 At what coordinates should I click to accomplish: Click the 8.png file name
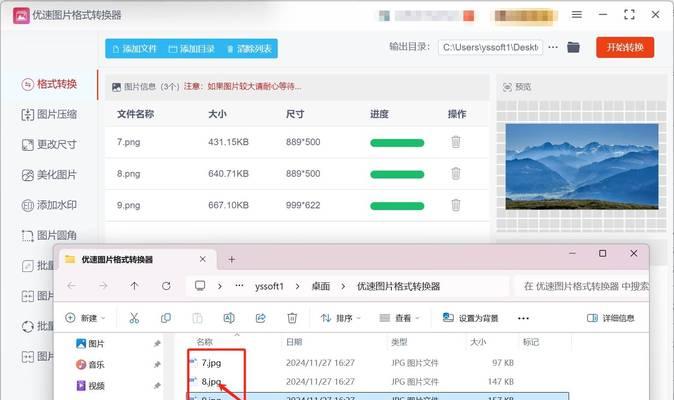129,174
